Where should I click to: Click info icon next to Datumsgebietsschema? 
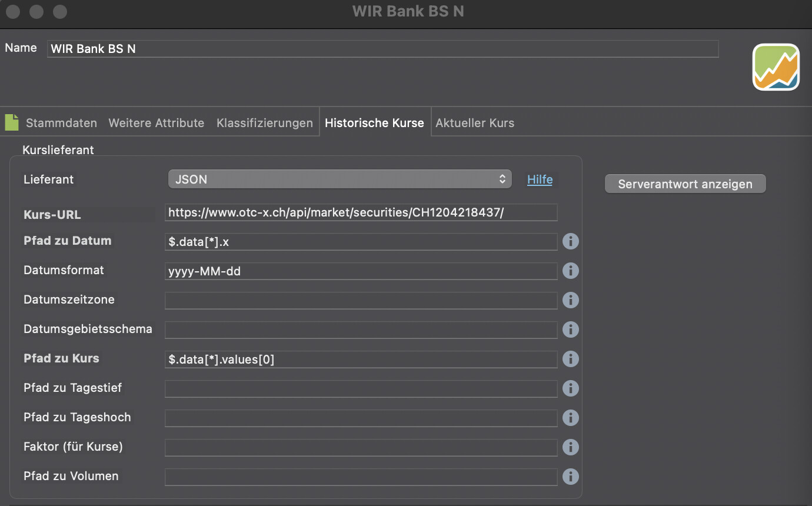coord(570,329)
